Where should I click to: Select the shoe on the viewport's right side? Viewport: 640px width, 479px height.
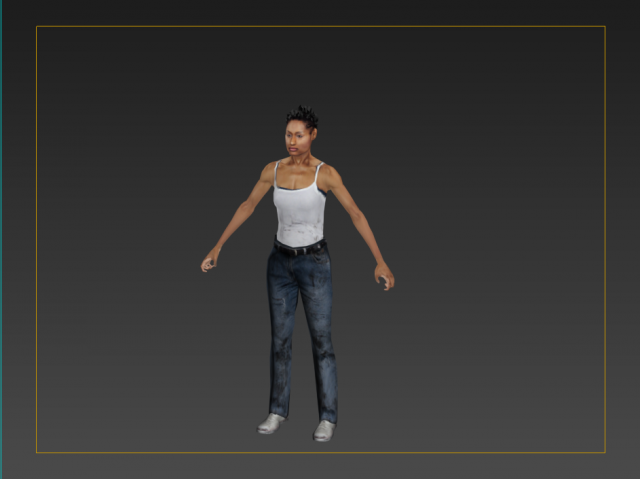click(324, 430)
